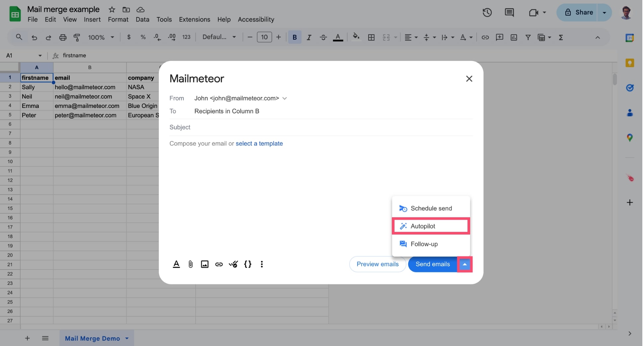Activate the paint format tool
Screen dimensions: 644x346
tap(77, 37)
